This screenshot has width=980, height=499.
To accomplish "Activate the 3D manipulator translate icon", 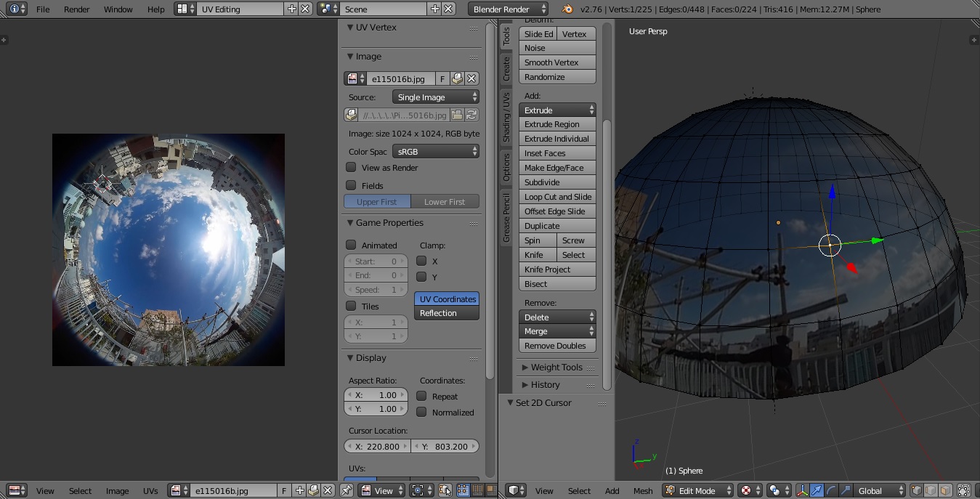I will point(816,490).
